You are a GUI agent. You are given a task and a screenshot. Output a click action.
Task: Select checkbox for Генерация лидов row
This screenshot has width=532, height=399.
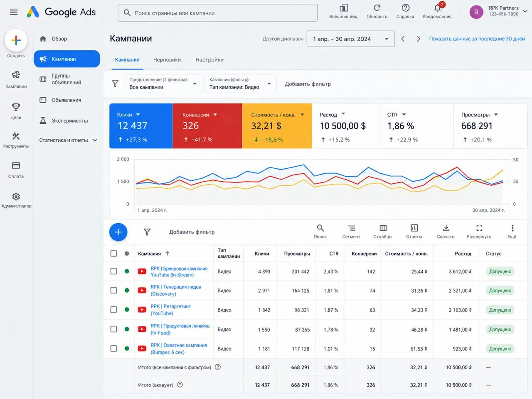[113, 291]
